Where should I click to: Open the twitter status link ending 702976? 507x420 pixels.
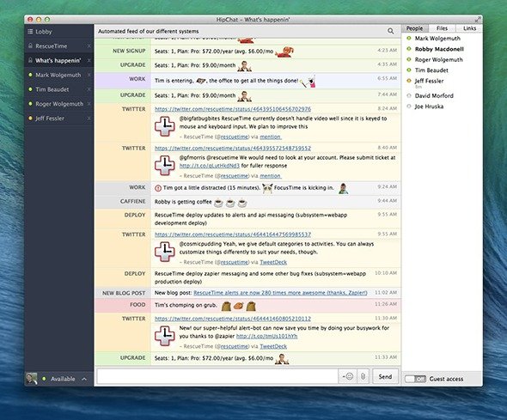coord(233,109)
